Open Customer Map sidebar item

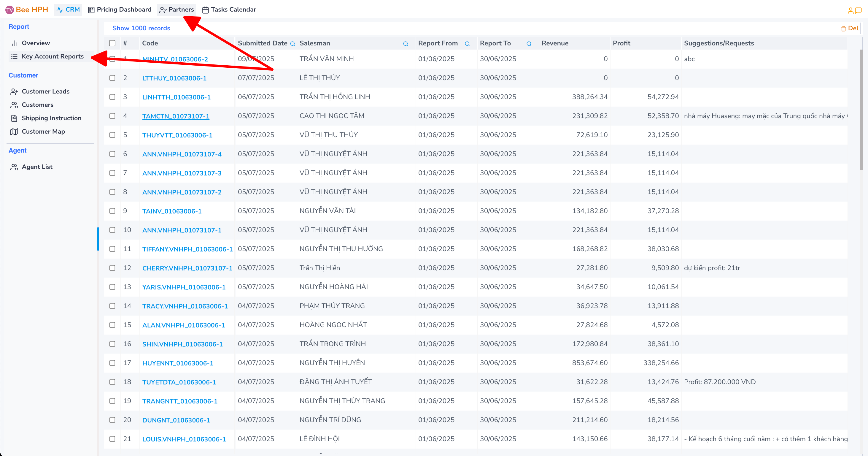click(43, 132)
